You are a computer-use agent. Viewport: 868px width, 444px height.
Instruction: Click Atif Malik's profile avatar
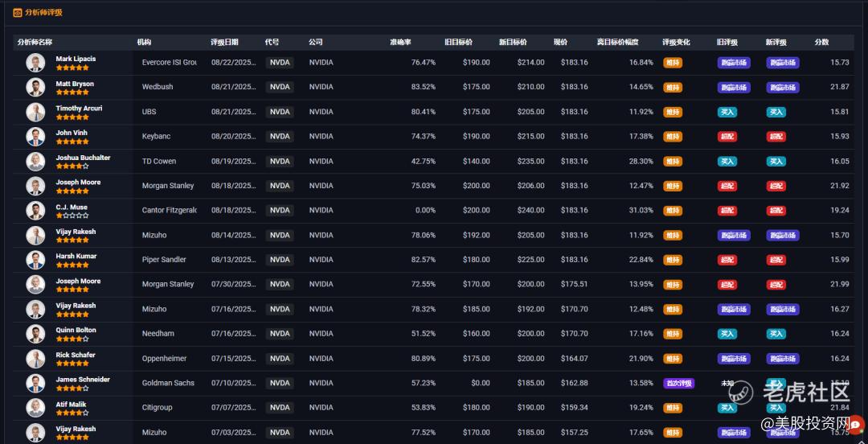(x=35, y=408)
